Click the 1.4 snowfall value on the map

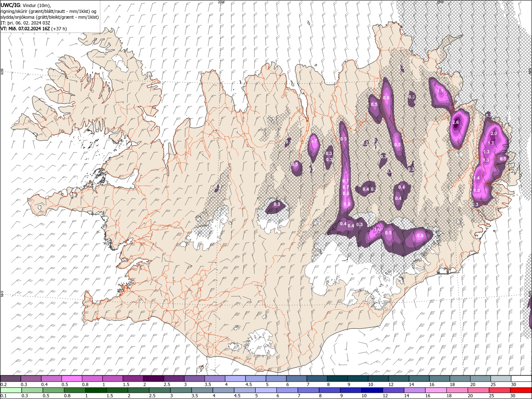477,178
